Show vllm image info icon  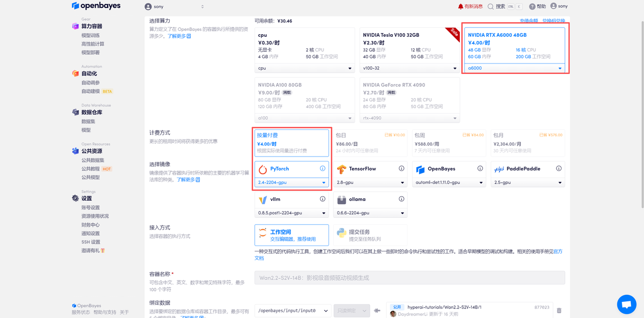(323, 199)
